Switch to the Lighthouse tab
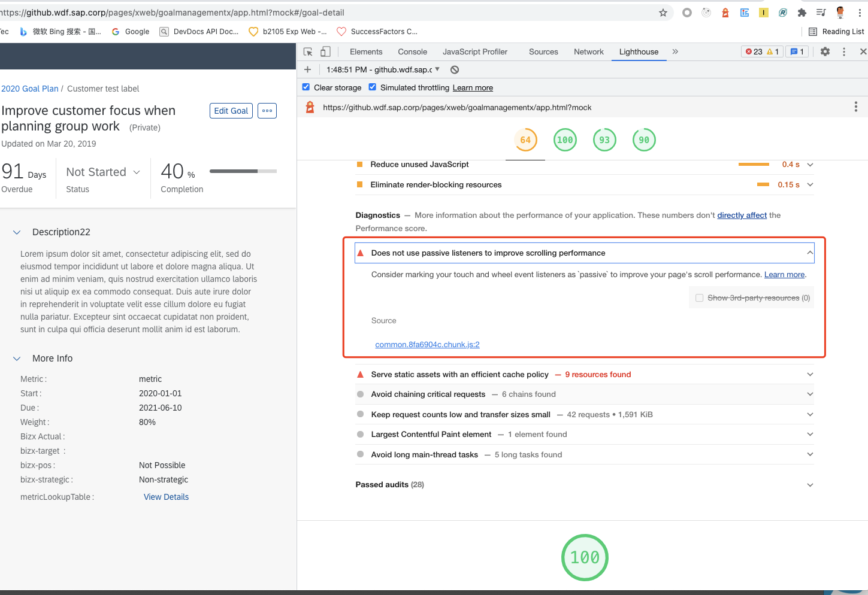Image resolution: width=868 pixels, height=595 pixels. pyautogui.click(x=639, y=51)
